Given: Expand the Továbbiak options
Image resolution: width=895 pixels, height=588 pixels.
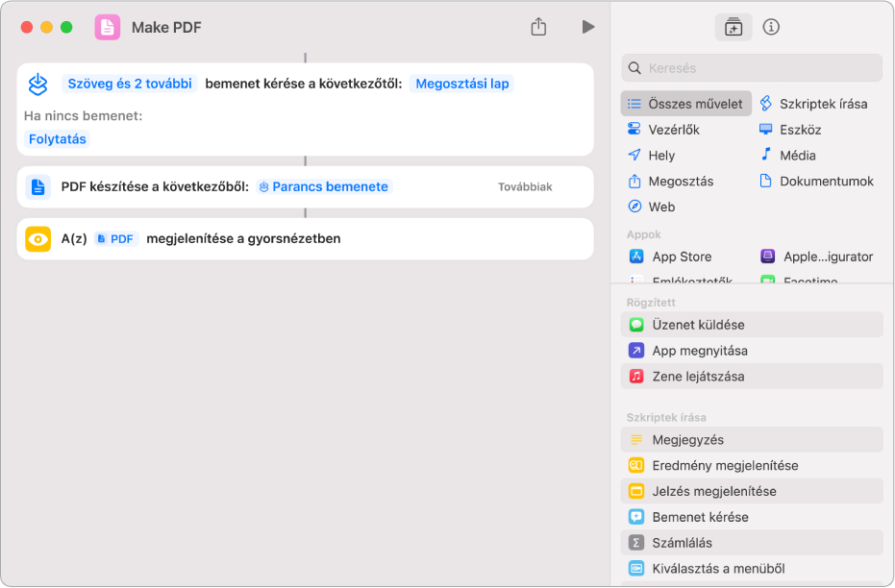Looking at the screenshot, I should (x=525, y=187).
